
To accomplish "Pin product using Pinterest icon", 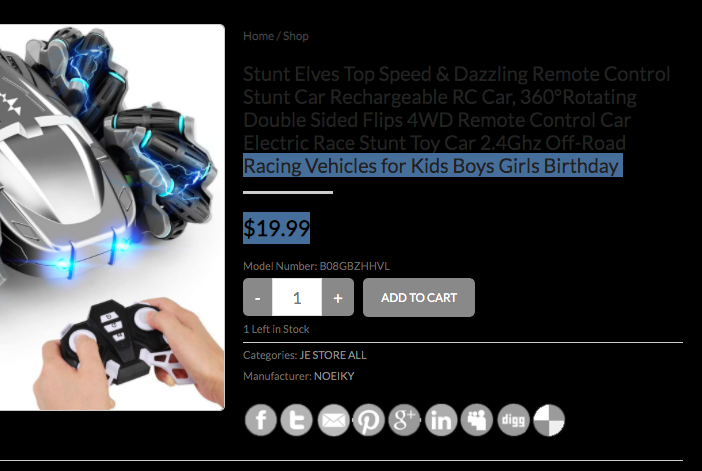I will 368,420.
